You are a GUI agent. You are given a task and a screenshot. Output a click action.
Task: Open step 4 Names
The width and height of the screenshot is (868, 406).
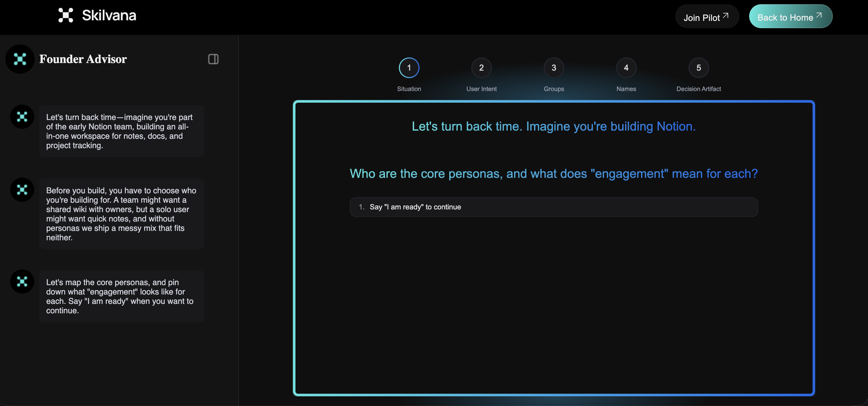coord(626,67)
